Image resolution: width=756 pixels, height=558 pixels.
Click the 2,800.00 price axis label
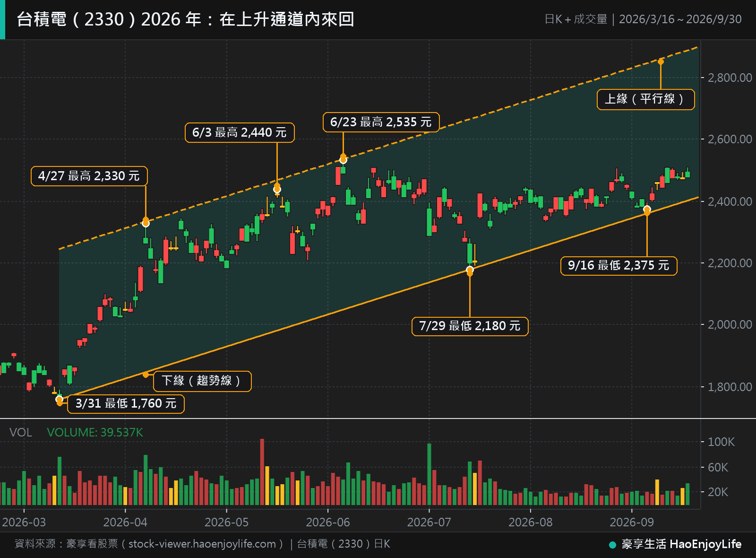pos(730,78)
